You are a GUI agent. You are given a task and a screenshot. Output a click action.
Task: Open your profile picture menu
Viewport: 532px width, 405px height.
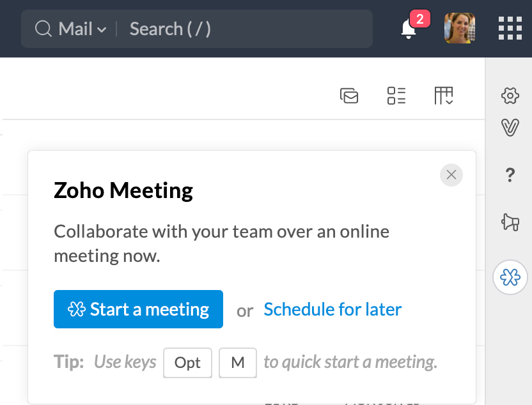459,29
